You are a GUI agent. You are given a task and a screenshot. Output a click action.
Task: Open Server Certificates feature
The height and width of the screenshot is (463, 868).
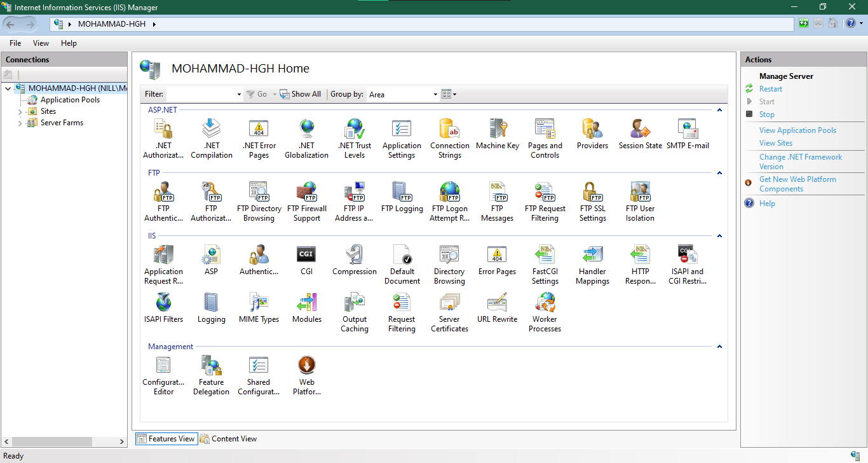tap(450, 312)
